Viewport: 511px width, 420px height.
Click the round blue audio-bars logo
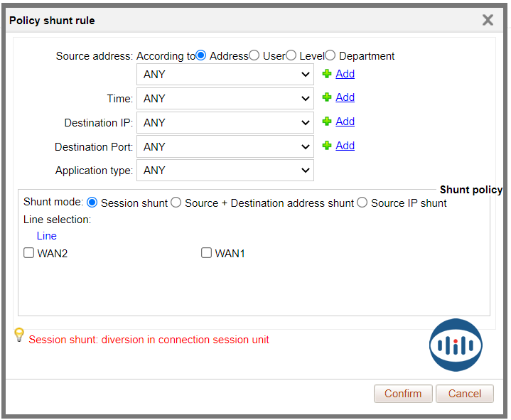[x=456, y=345]
